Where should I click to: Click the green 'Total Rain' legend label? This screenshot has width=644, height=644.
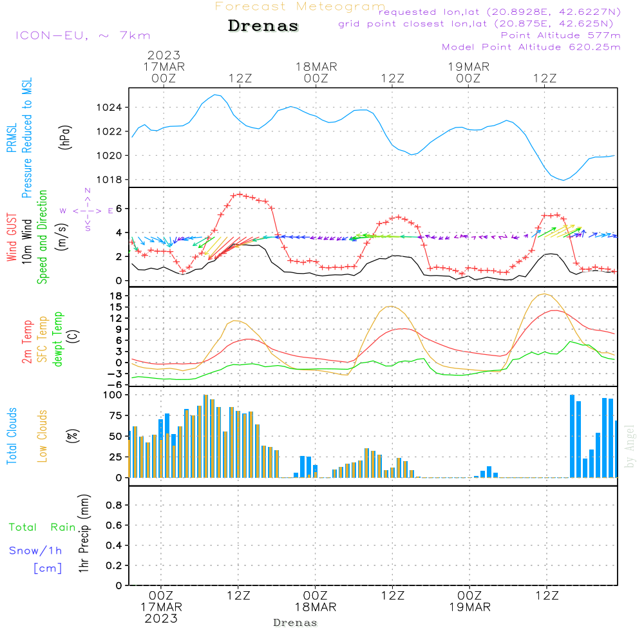43,527
